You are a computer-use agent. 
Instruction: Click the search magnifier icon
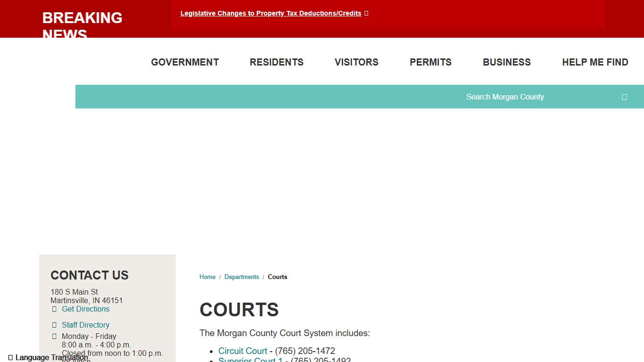624,97
